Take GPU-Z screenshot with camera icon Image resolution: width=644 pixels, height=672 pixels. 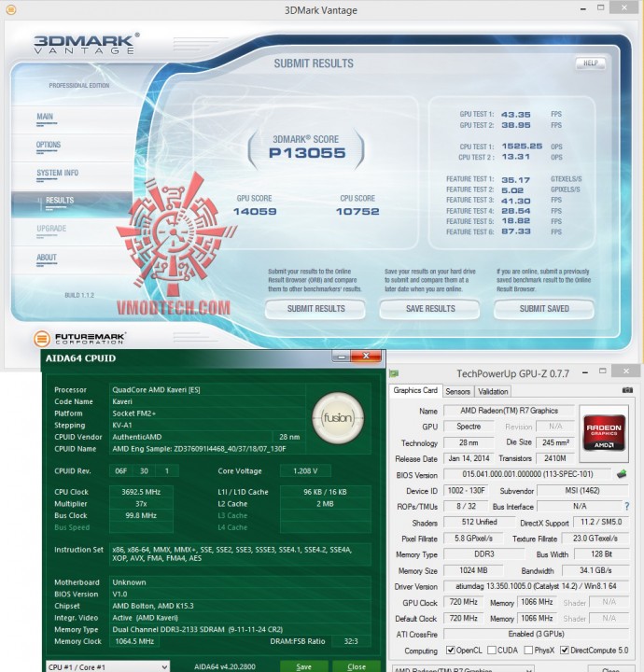(x=627, y=390)
